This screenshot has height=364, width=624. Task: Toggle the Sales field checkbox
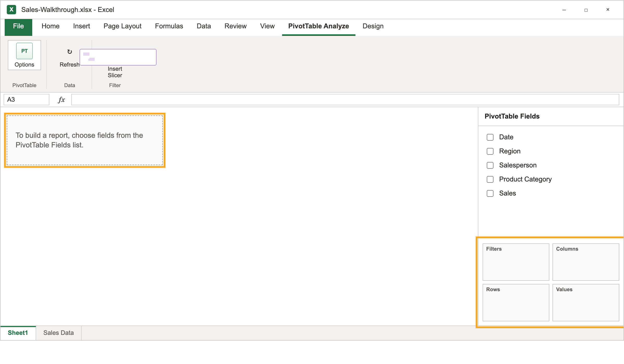click(x=490, y=193)
